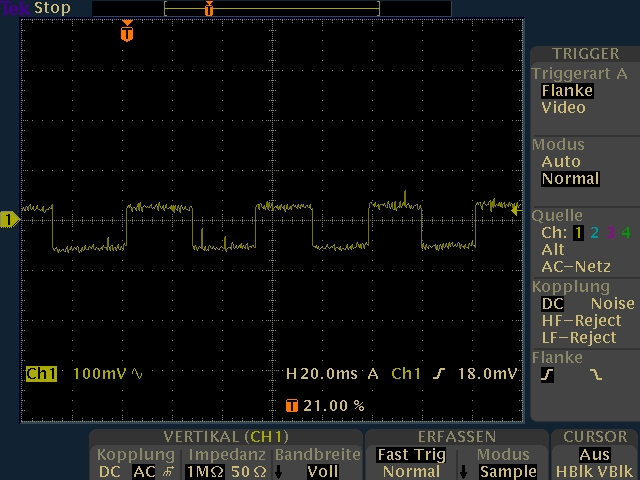Select the ground coupling symbol in Kopplung
640x480 pixels.
coord(165,471)
